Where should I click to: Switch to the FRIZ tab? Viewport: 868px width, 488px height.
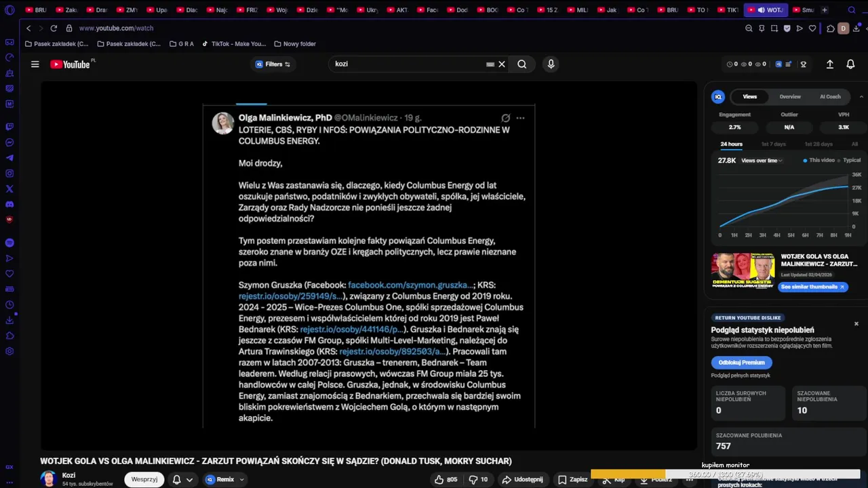coord(248,10)
